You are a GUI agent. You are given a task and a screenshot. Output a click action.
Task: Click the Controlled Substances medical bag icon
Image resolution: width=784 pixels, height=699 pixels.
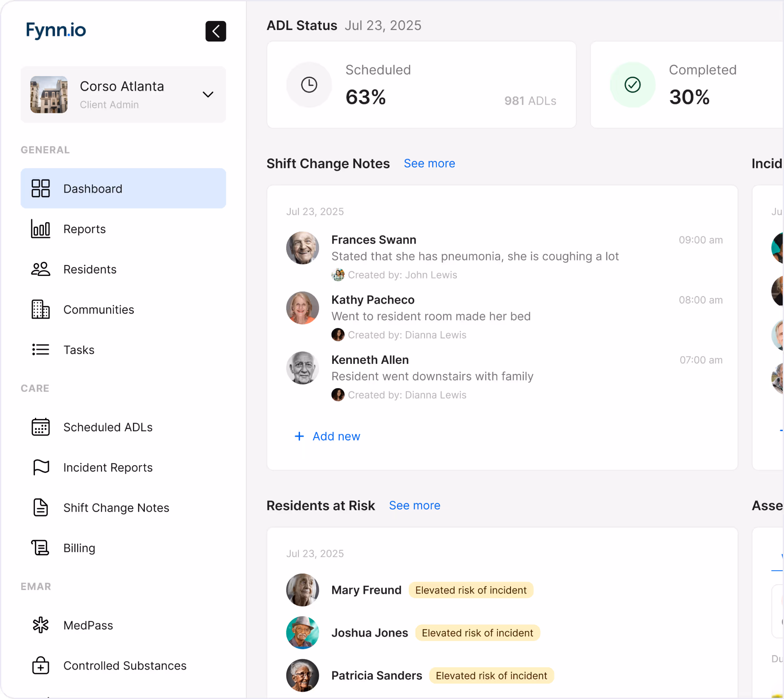tap(40, 666)
